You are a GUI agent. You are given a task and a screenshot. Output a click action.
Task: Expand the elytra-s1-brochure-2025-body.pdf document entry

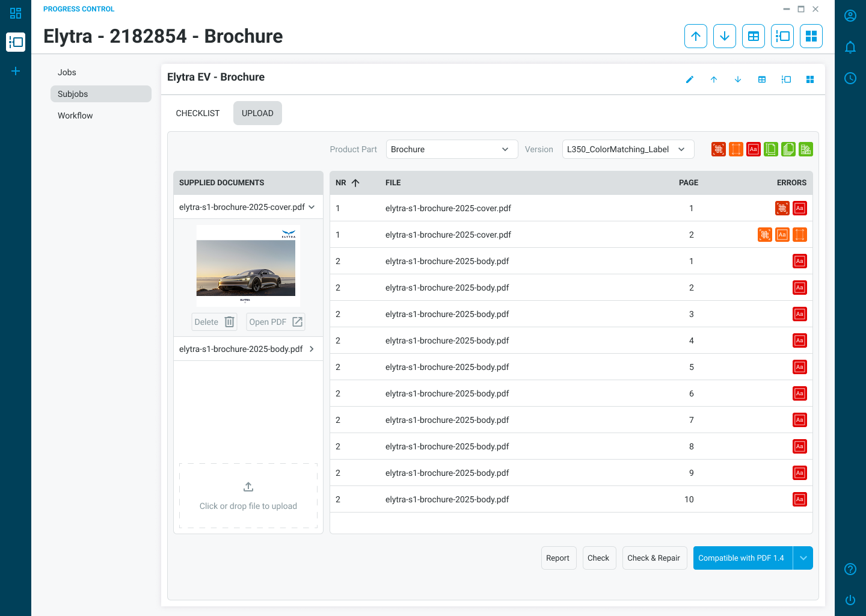(248, 349)
